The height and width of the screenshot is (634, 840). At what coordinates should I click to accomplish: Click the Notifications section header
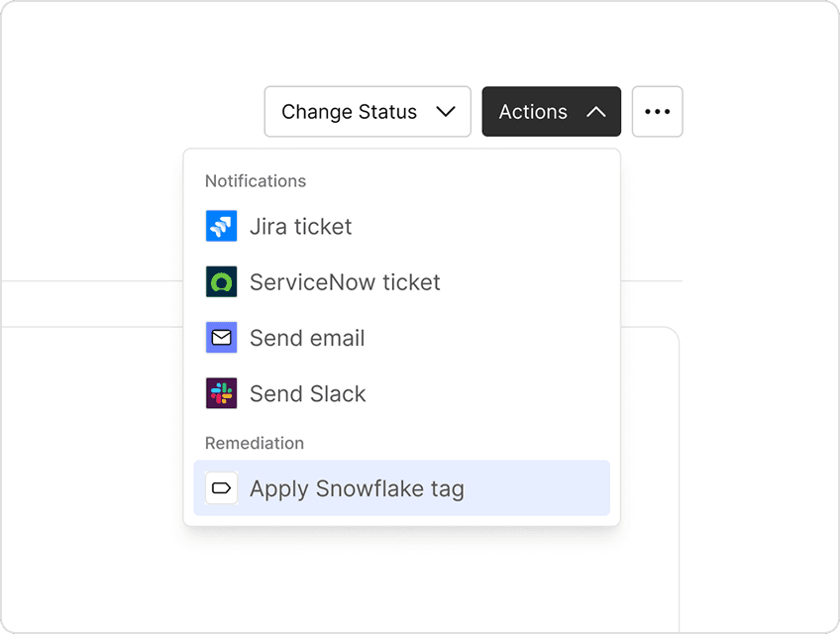point(255,180)
